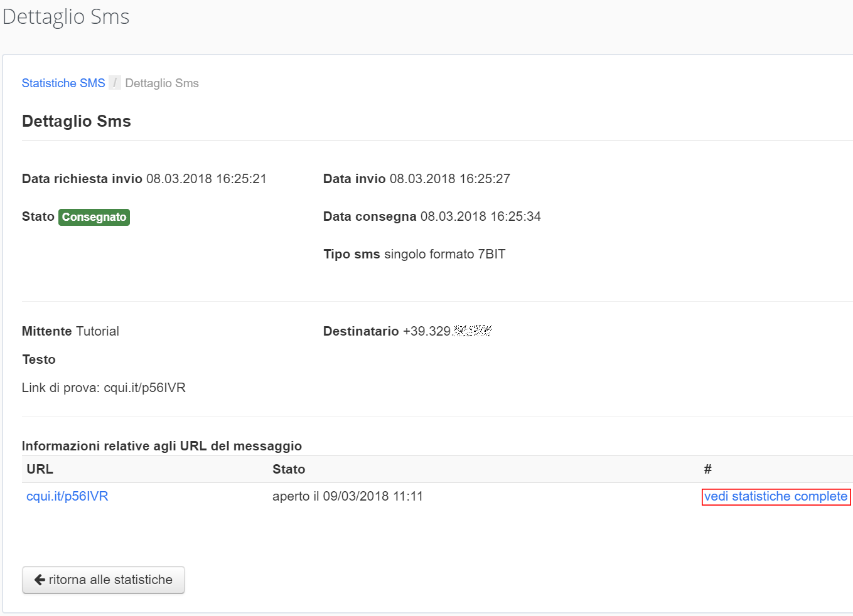Click the Testo label
The height and width of the screenshot is (616, 853).
tap(39, 359)
